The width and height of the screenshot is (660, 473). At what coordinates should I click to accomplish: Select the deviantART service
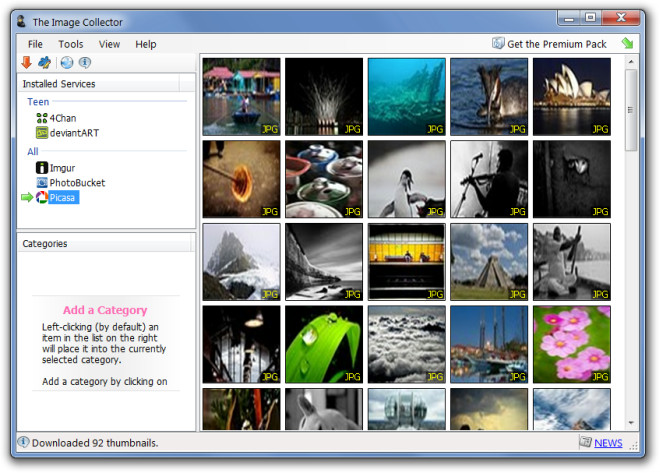(74, 133)
